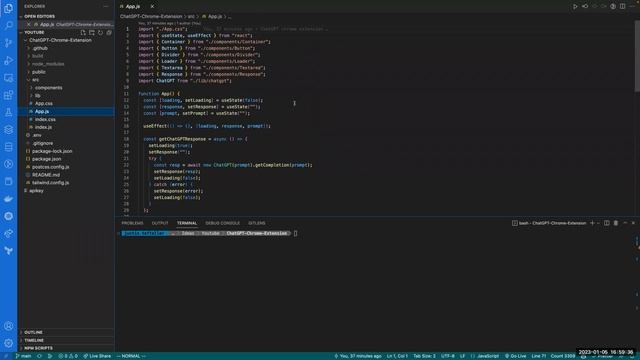
Task: Close the App.js editor tab
Action: (x=152, y=7)
